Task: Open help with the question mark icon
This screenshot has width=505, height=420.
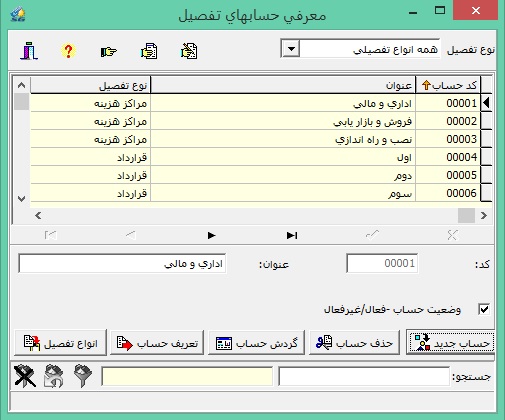Action: click(x=68, y=51)
